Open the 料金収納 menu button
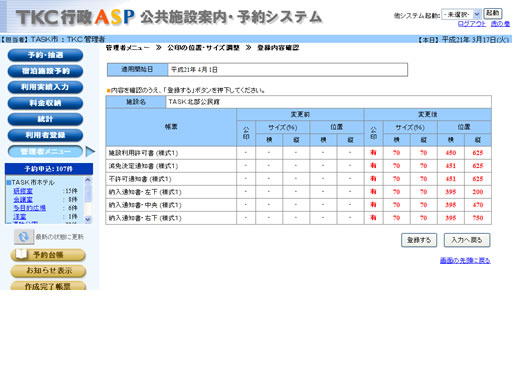Viewport: 512px width, 384px height. (45, 103)
